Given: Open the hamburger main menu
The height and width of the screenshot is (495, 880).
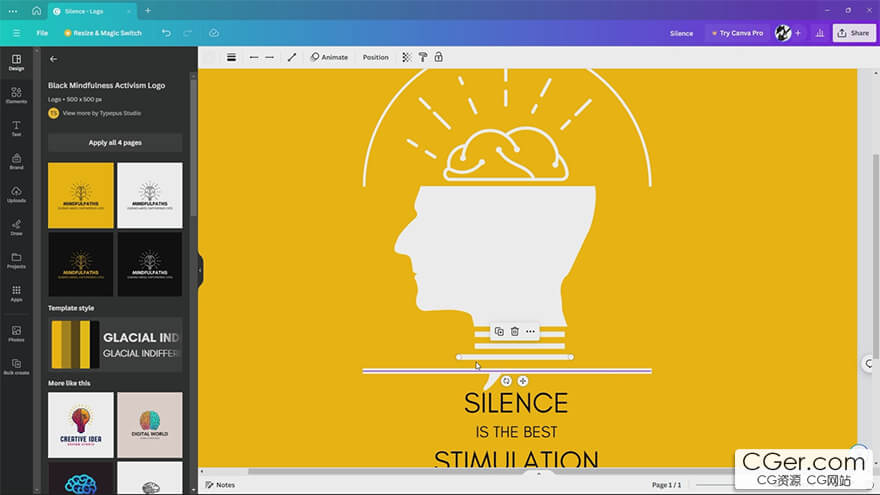Looking at the screenshot, I should 16,33.
